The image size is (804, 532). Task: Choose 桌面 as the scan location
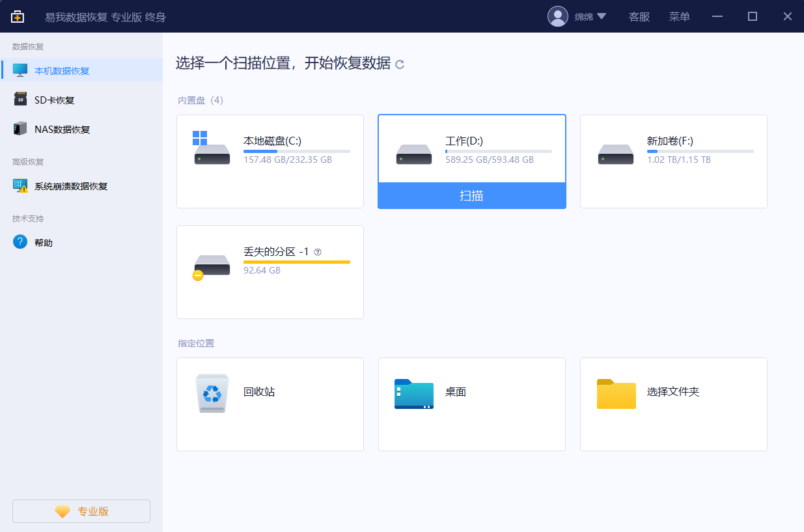471,404
